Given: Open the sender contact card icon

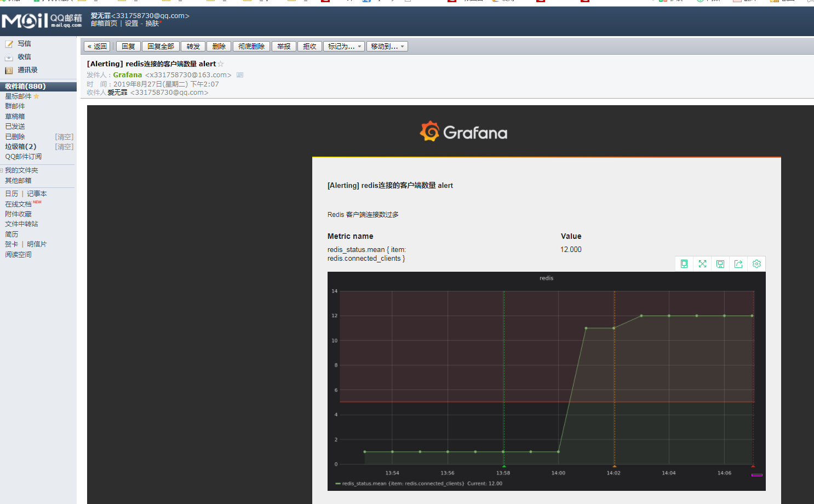Looking at the screenshot, I should [x=239, y=75].
